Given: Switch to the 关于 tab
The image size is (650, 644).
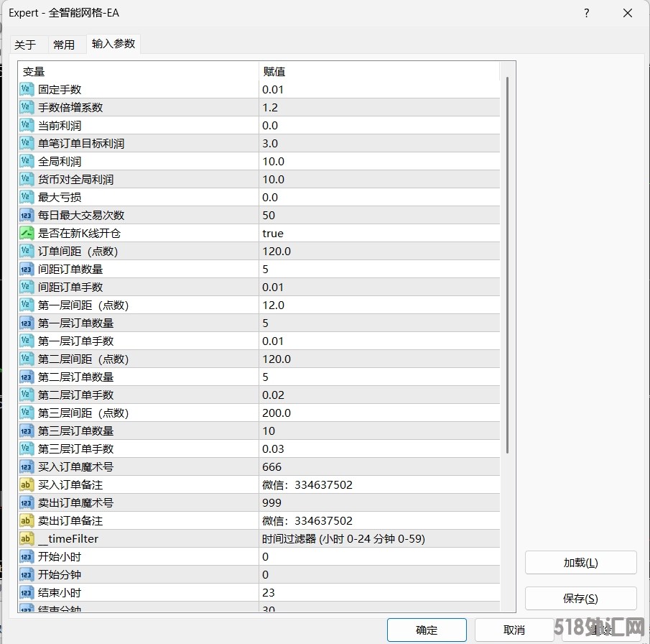Looking at the screenshot, I should 25,45.
